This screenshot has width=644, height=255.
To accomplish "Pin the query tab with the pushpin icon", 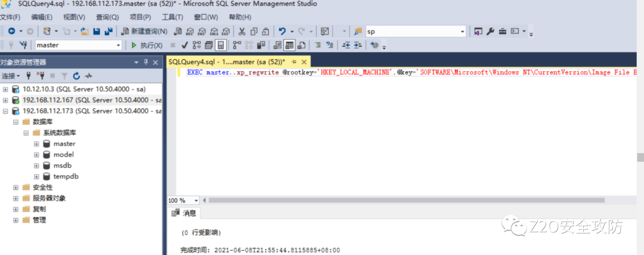I will click(293, 62).
